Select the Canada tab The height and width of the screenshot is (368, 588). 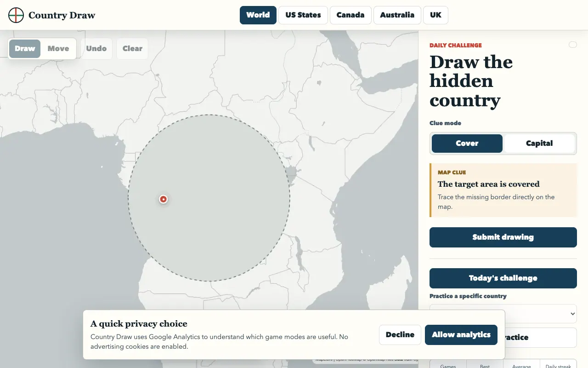coord(351,15)
